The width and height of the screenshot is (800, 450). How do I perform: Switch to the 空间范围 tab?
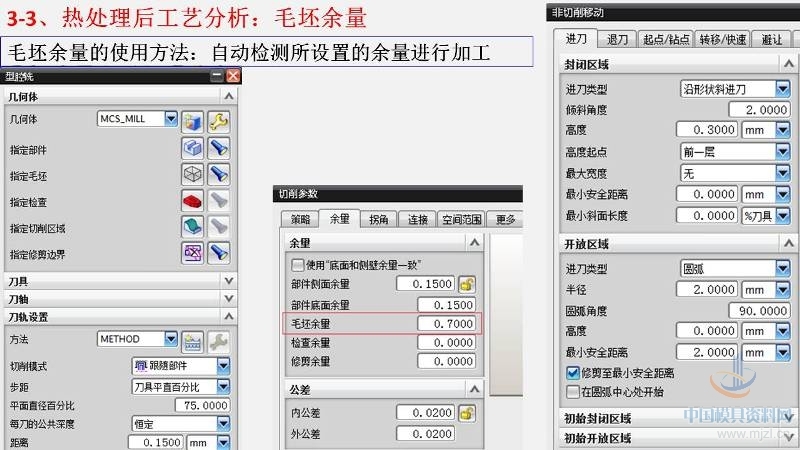[461, 219]
